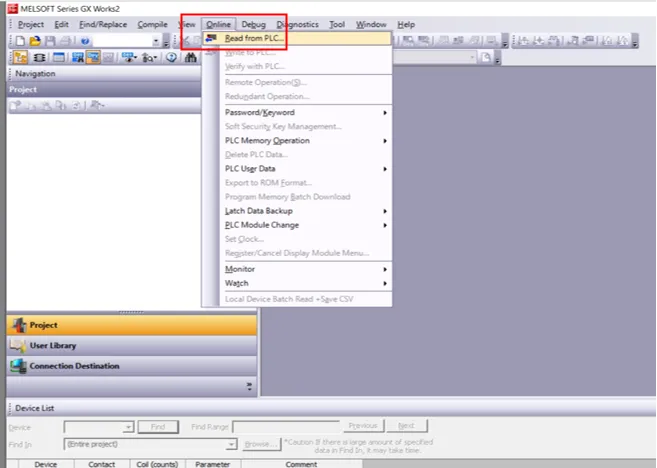
Task: Toggle the Navigation window toolbar icon
Action: pos(20,57)
